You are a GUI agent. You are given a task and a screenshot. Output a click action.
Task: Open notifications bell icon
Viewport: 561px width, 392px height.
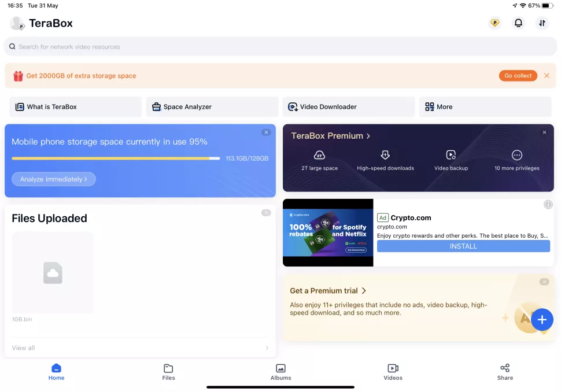[x=518, y=23]
